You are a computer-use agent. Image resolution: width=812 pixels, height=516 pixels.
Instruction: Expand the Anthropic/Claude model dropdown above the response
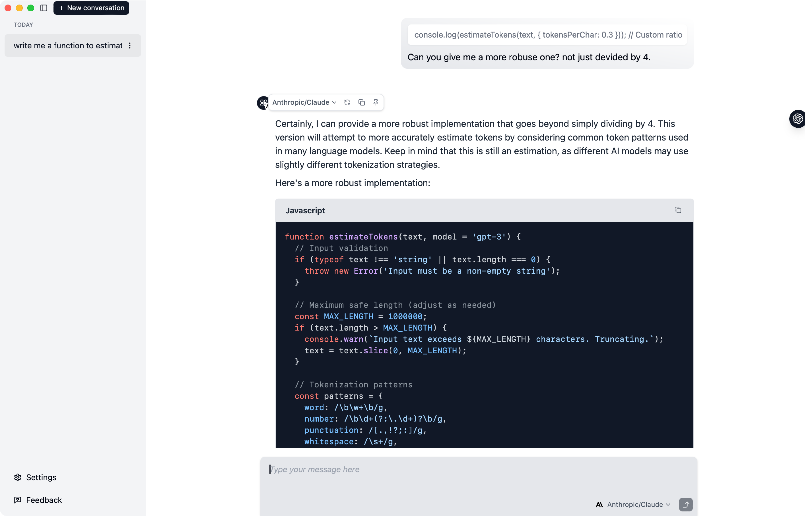pos(304,102)
